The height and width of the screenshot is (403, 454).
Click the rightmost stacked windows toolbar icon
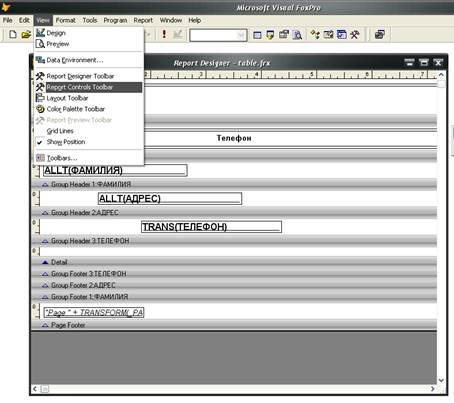(380, 34)
